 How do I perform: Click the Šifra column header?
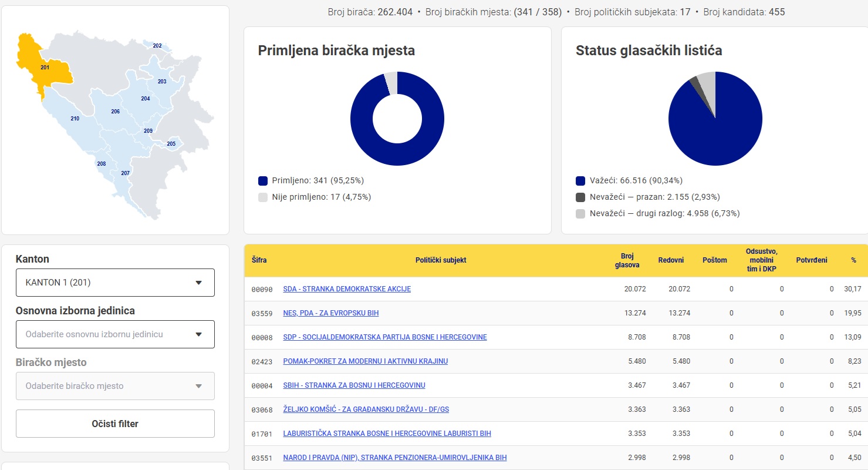pyautogui.click(x=259, y=260)
